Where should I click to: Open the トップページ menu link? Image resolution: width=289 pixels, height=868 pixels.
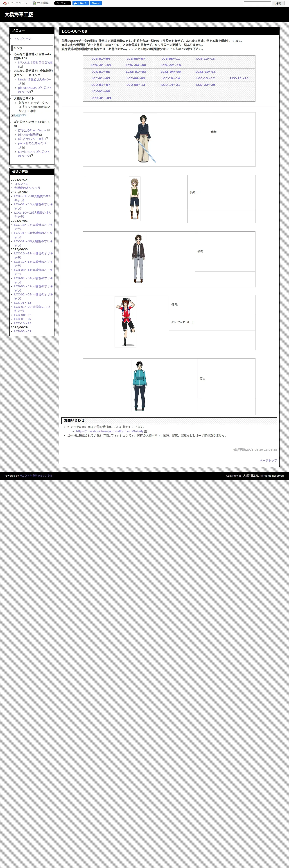tap(23, 39)
